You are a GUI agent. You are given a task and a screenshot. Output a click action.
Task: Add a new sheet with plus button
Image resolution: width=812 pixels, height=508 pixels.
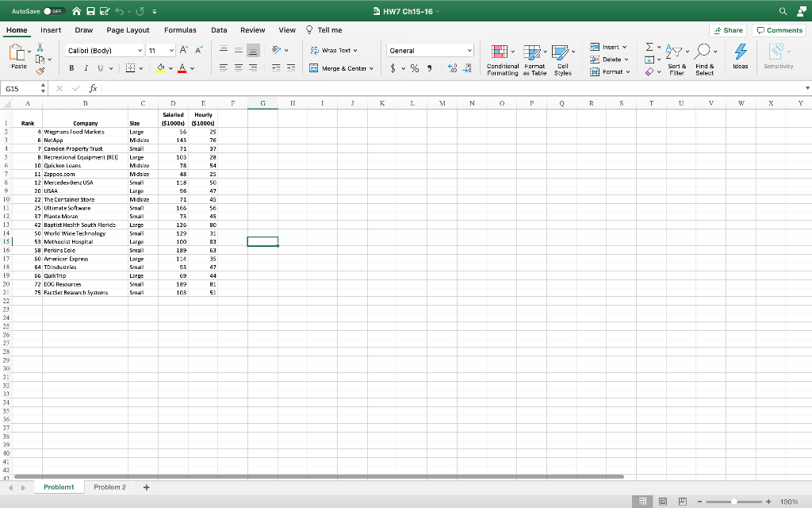(x=147, y=487)
